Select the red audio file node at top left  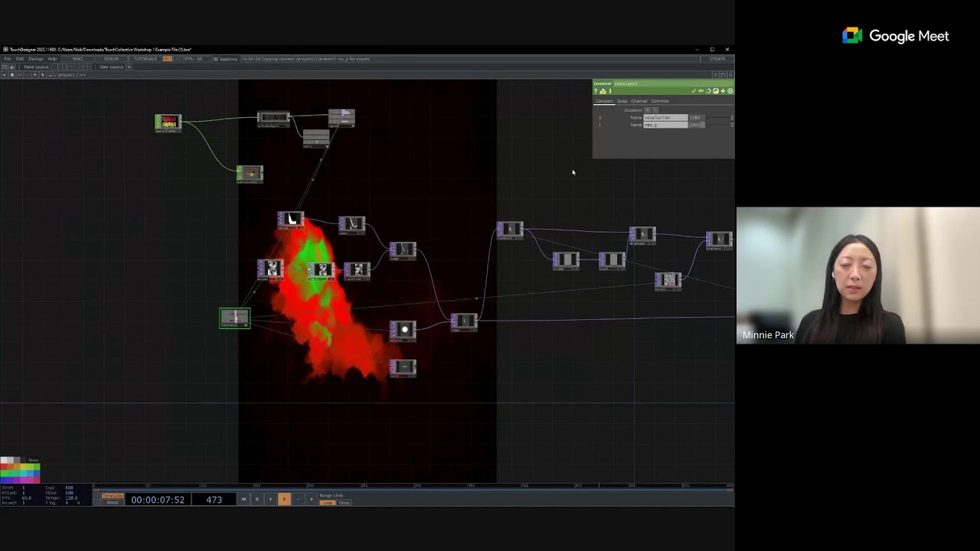point(168,122)
